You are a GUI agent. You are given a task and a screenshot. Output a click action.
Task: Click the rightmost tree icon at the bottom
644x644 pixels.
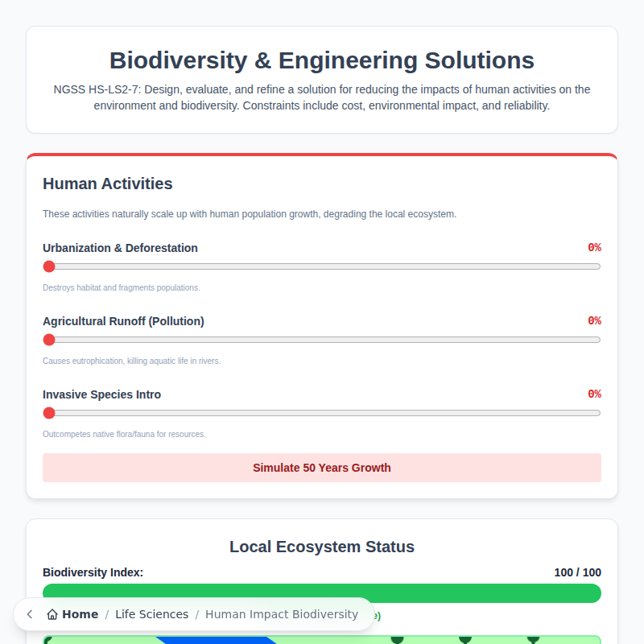[x=533, y=641]
